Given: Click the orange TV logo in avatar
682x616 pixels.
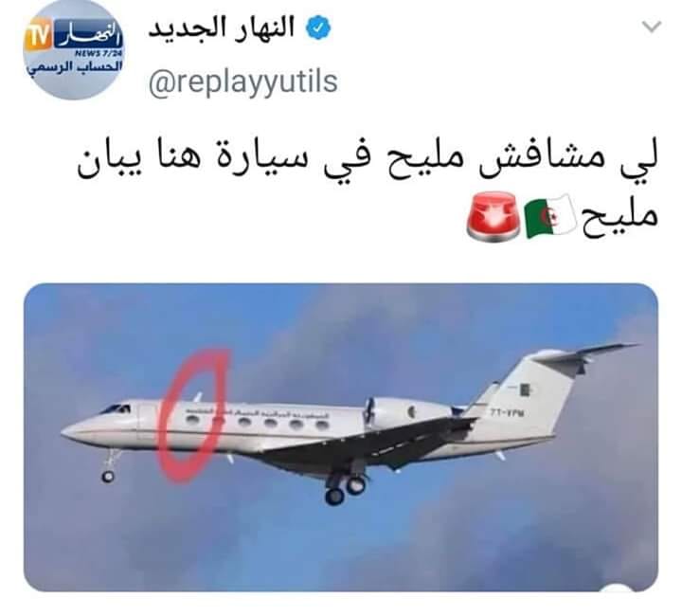Looking at the screenshot, I should point(38,38).
